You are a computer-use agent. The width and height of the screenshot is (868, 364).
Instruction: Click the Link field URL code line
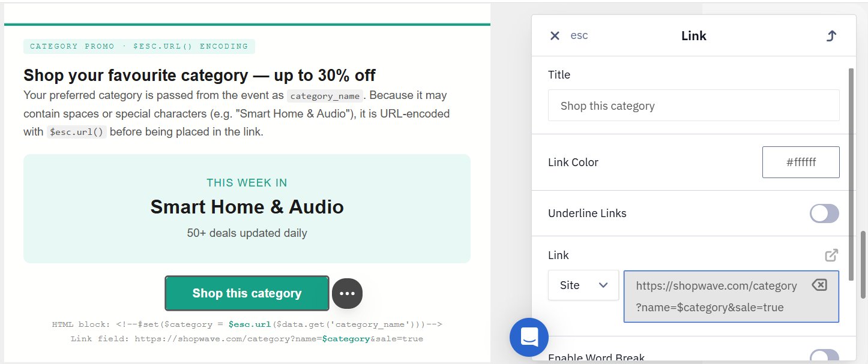pyautogui.click(x=247, y=339)
